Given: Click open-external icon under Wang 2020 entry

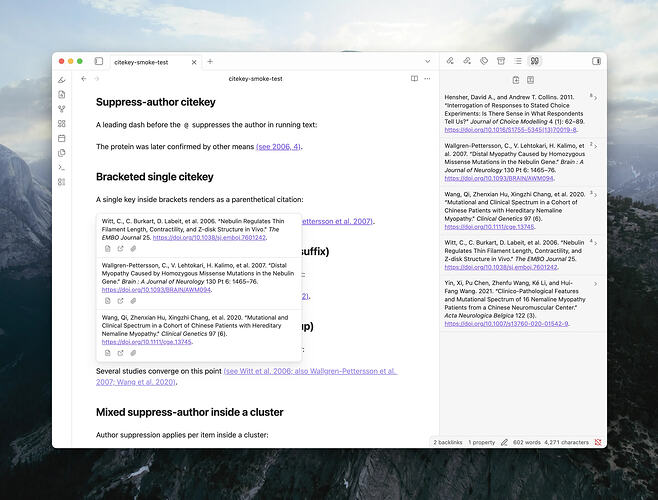Looking at the screenshot, I should coord(120,353).
